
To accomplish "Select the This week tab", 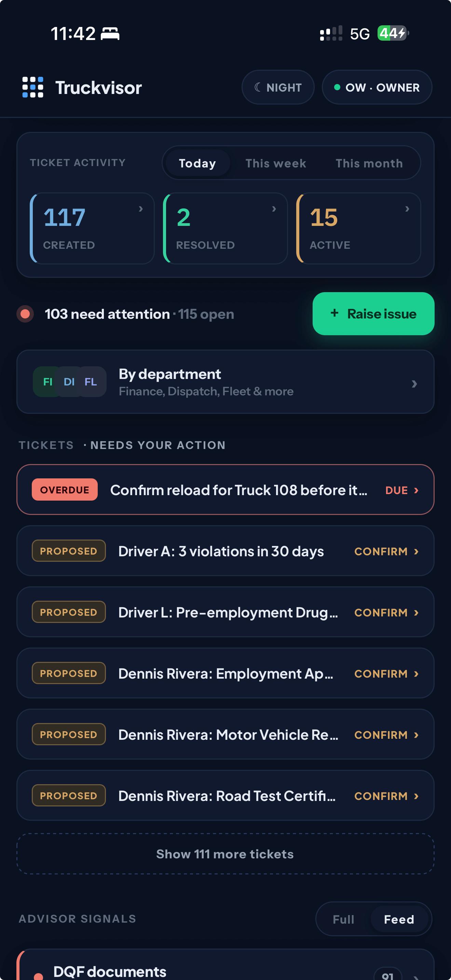I will tap(276, 163).
